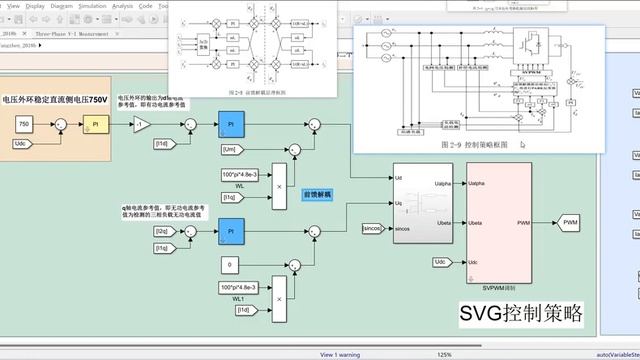Close the 2018b model tab

[x=24, y=33]
